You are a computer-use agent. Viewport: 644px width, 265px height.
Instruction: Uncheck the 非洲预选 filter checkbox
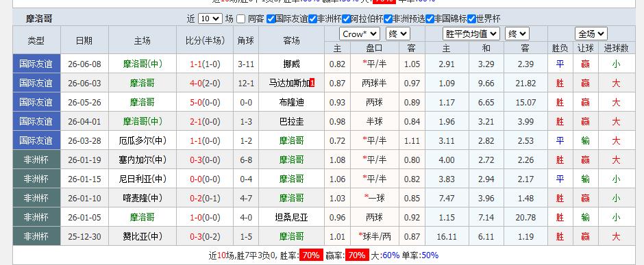(388, 19)
